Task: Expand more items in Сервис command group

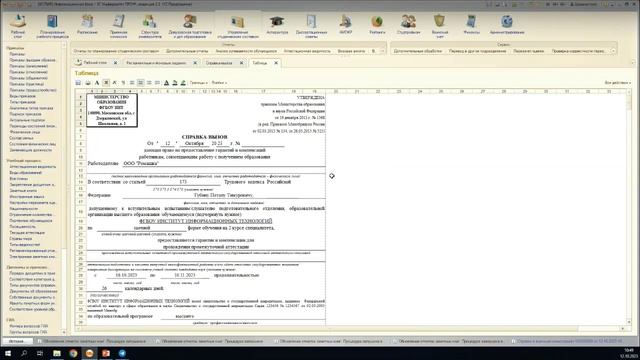Action: [613, 51]
